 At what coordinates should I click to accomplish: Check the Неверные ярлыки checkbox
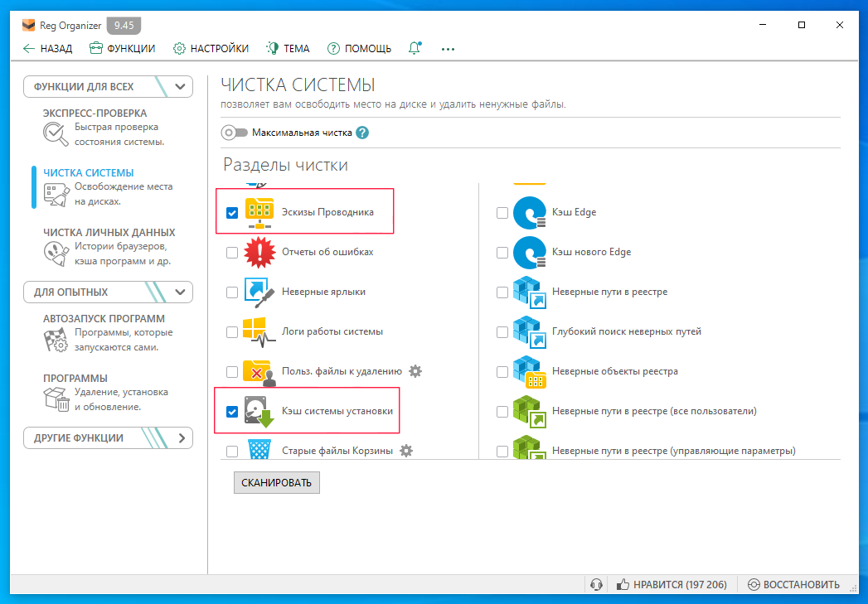(x=232, y=292)
